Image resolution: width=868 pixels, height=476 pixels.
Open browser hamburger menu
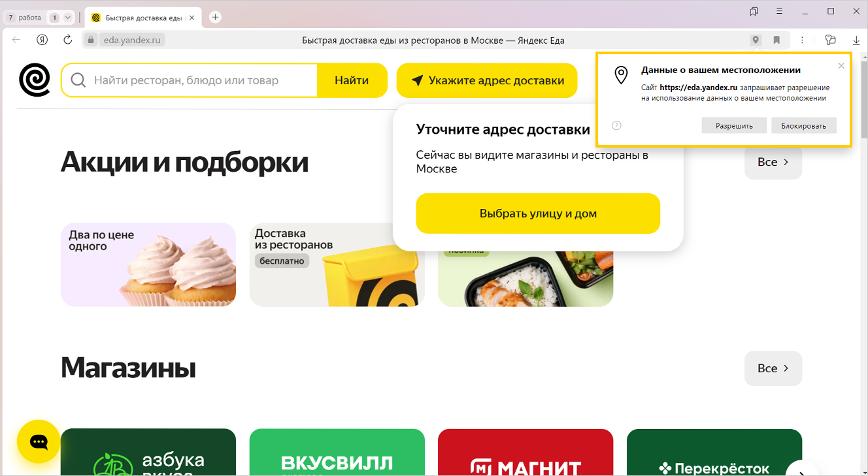click(779, 11)
